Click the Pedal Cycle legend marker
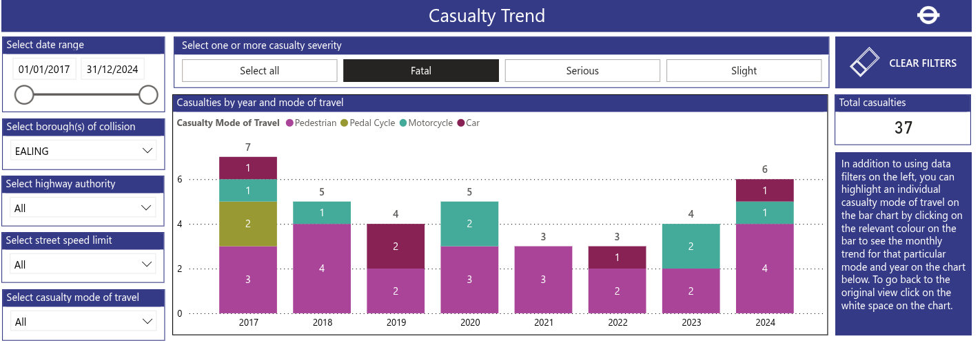This screenshot has height=345, width=980. tap(345, 123)
